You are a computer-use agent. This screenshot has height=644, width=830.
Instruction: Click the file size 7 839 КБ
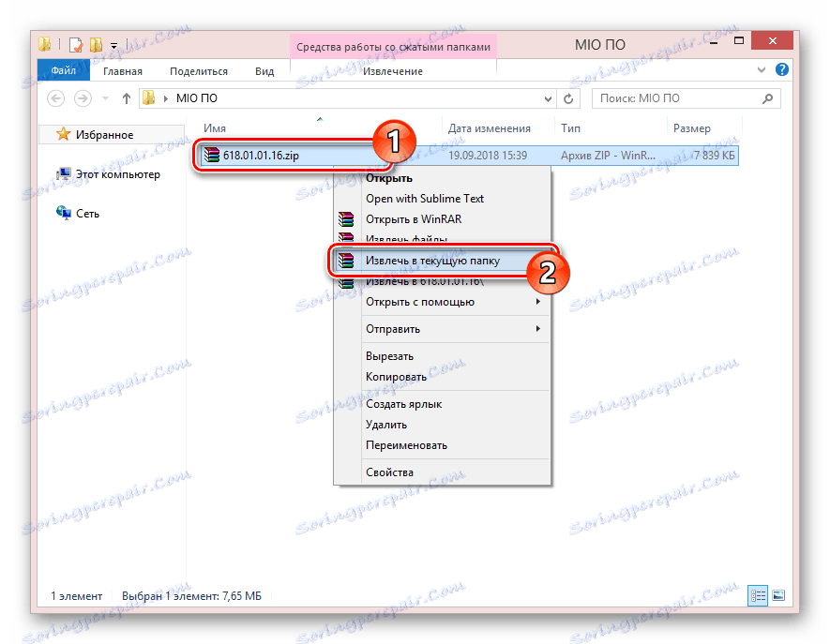point(714,156)
